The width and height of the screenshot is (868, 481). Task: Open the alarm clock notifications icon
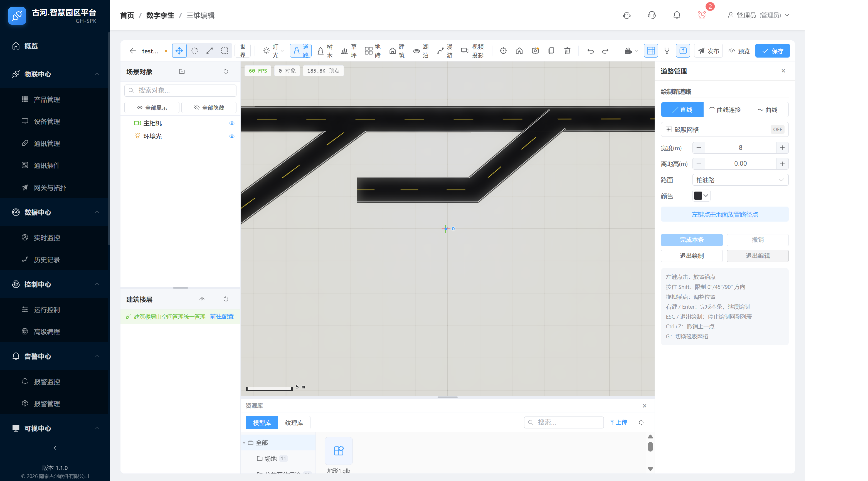702,15
